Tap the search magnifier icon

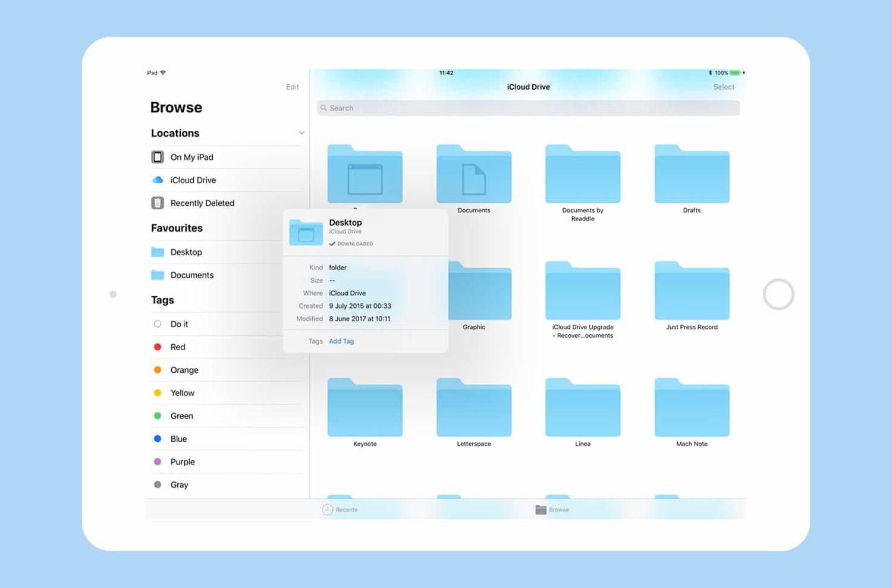(x=323, y=108)
